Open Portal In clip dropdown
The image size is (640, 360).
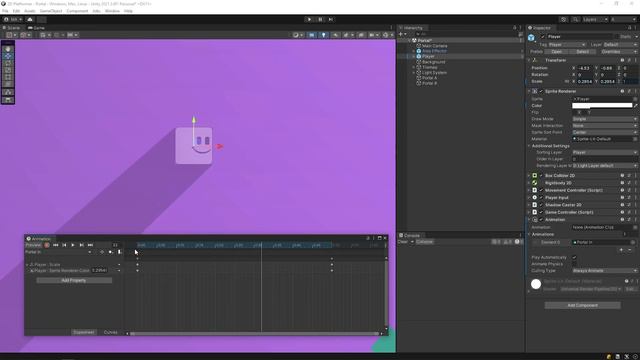[x=58, y=252]
